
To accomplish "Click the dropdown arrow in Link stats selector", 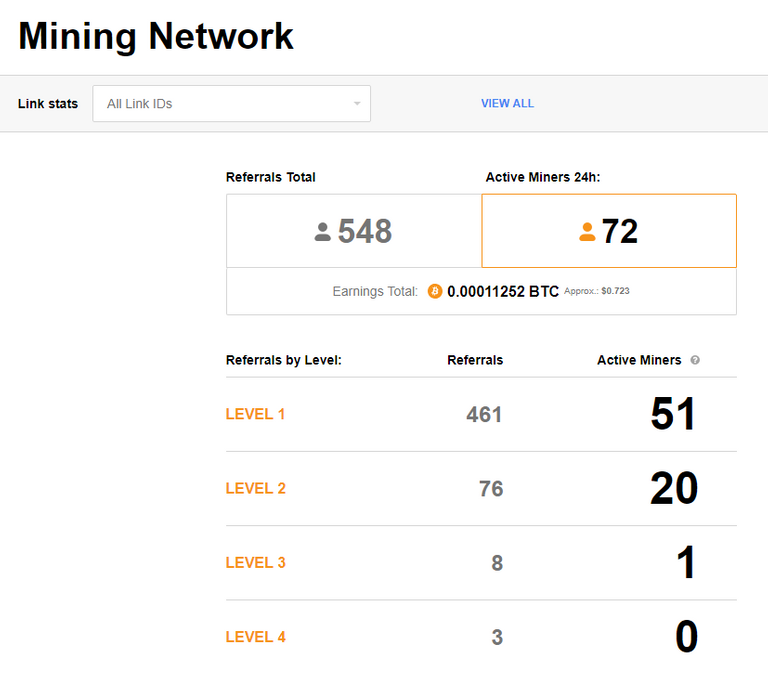I will tap(357, 104).
